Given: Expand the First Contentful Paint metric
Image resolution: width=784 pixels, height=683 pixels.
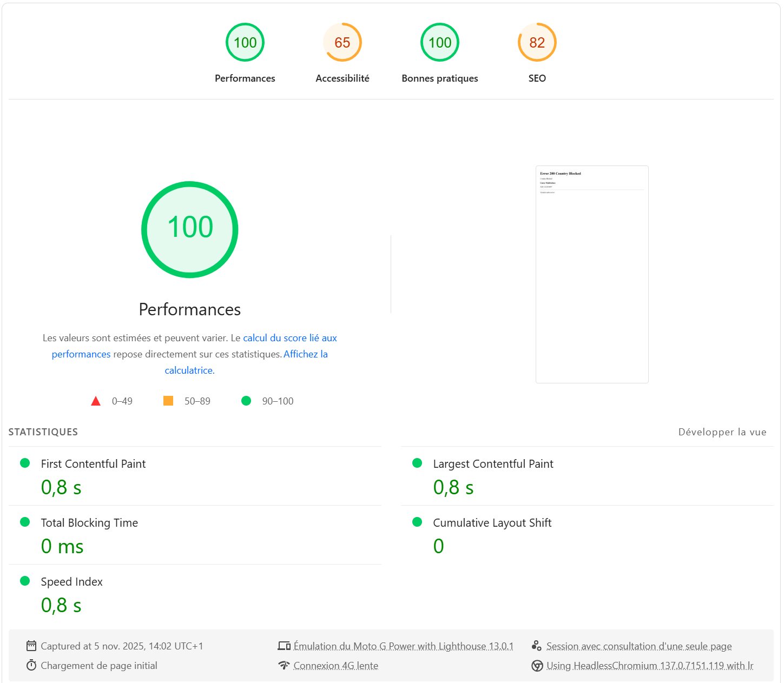Looking at the screenshot, I should tap(93, 464).
